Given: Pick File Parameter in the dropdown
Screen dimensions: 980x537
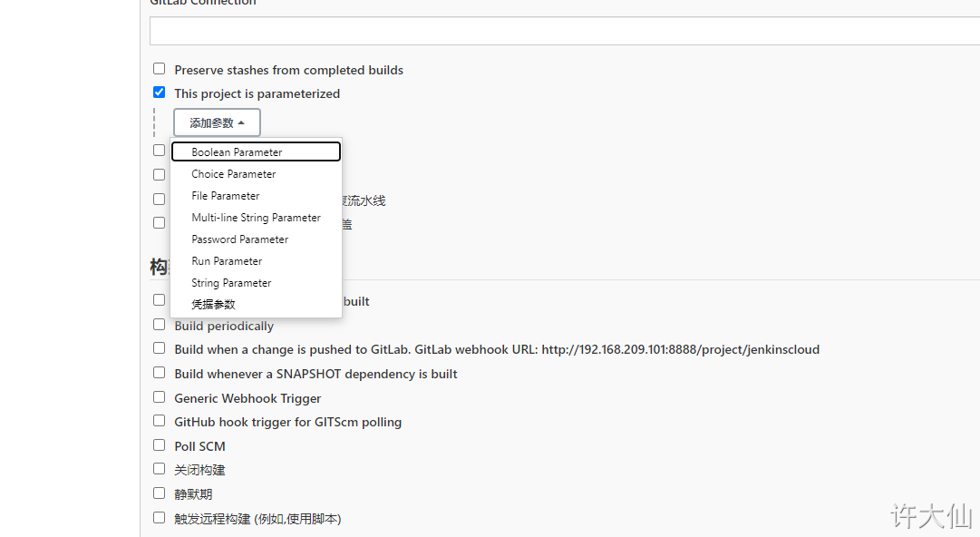Looking at the screenshot, I should click(x=257, y=196).
